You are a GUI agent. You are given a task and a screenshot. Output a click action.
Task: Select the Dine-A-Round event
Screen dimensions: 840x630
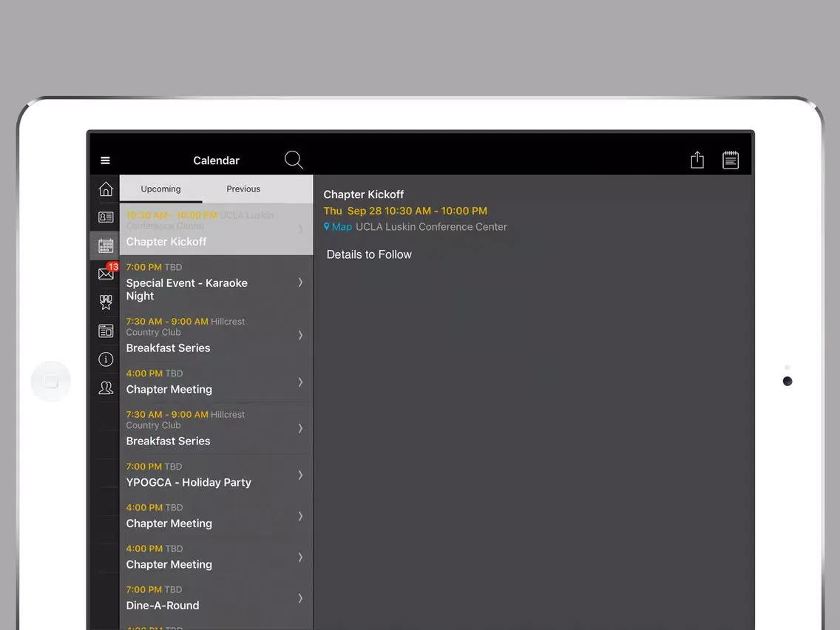pos(217,598)
